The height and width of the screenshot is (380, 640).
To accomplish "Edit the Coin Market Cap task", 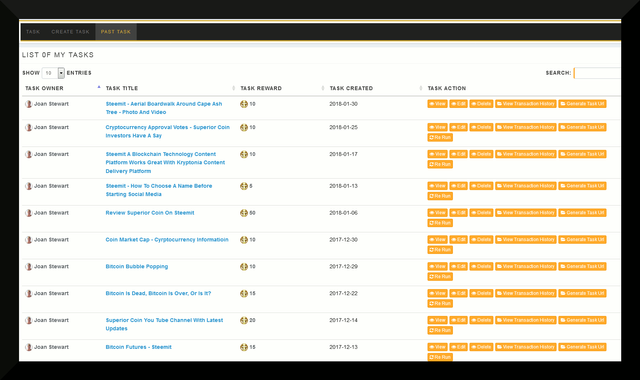I will (458, 240).
